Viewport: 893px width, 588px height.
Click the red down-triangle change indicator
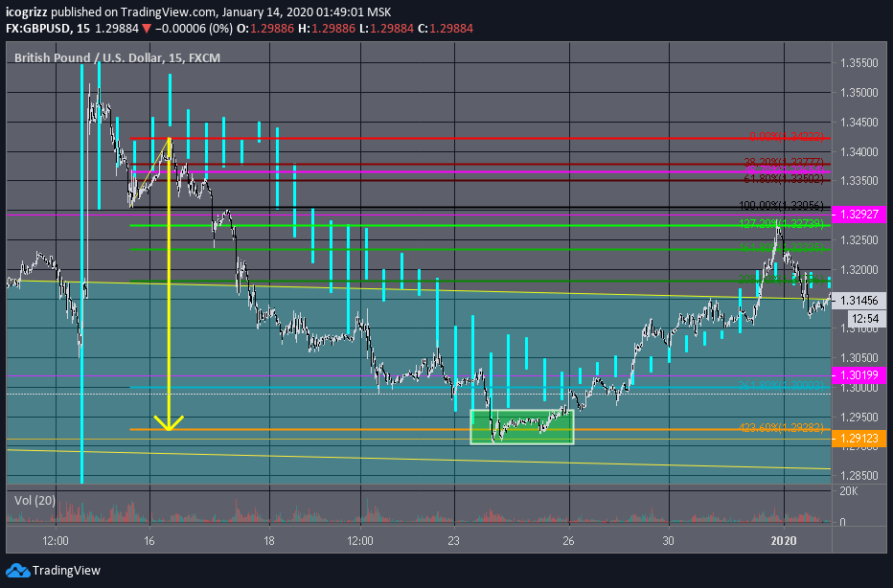(147, 29)
